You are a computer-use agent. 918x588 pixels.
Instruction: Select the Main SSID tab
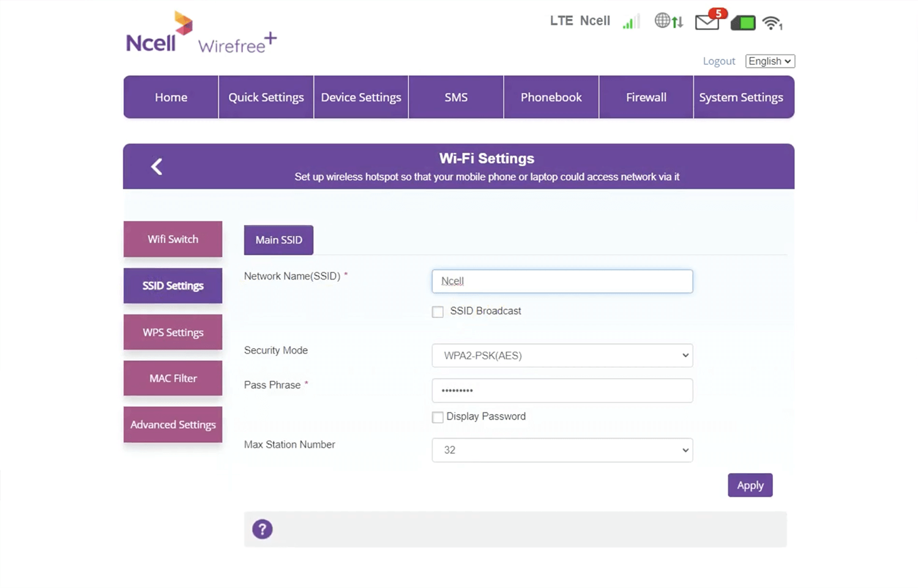[278, 240]
